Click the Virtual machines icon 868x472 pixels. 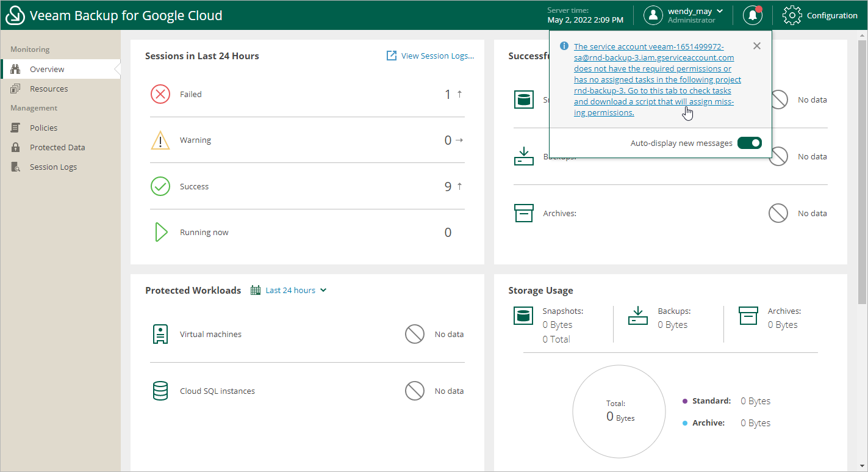[160, 334]
